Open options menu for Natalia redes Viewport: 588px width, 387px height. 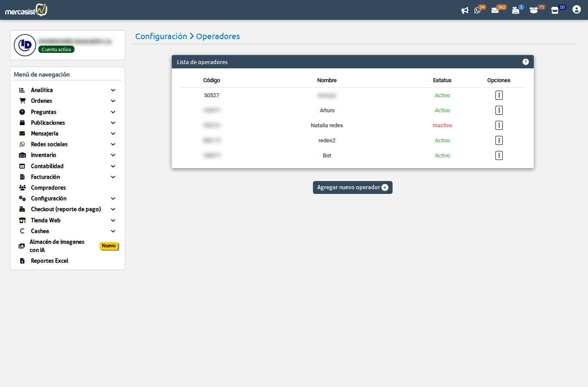pyautogui.click(x=499, y=126)
